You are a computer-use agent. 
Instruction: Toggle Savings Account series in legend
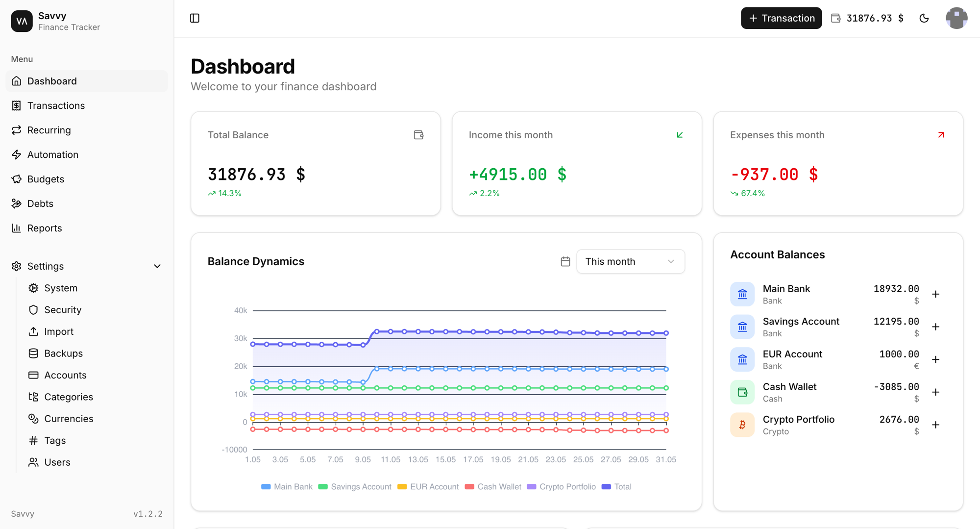pyautogui.click(x=355, y=487)
